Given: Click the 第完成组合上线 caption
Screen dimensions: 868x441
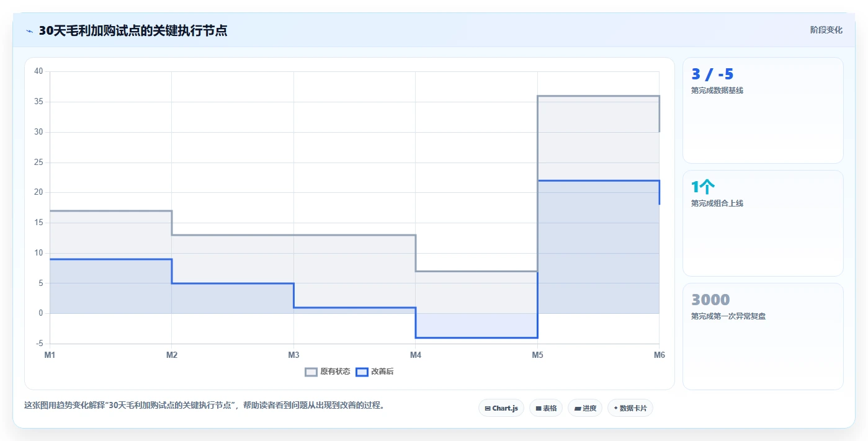Looking at the screenshot, I should 717,203.
